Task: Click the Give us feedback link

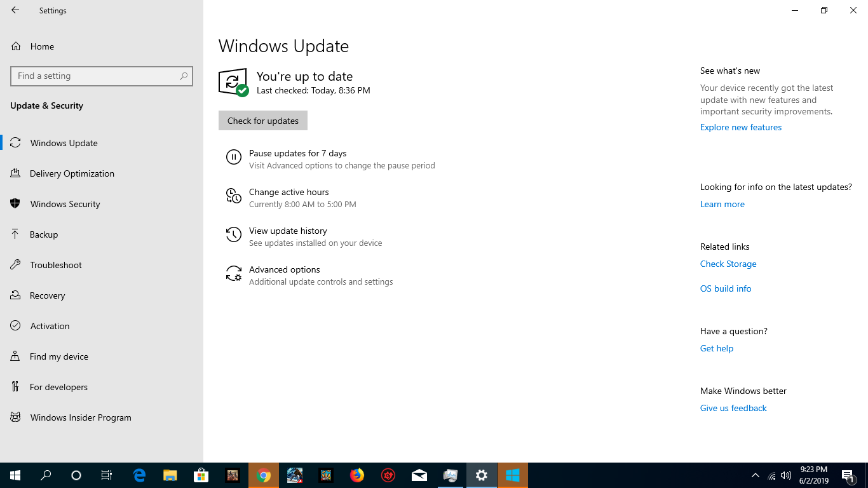Action: 733,408
